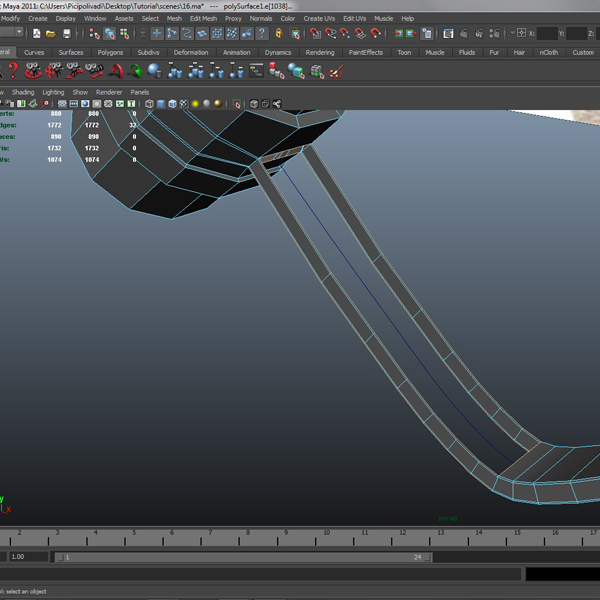Switch viewport to wireframe cube display

[x=149, y=104]
